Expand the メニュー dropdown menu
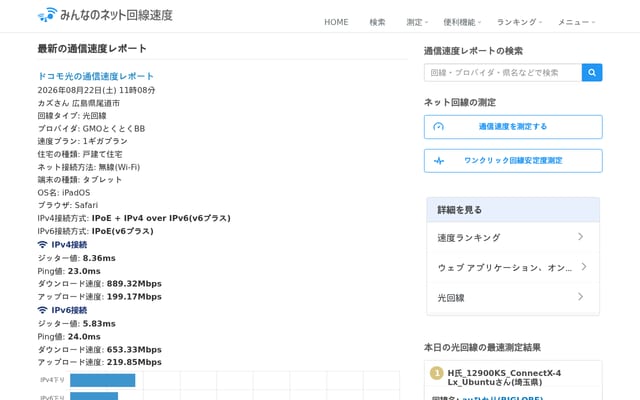Screen dimensions: 640x400 pyautogui.click(x=576, y=22)
